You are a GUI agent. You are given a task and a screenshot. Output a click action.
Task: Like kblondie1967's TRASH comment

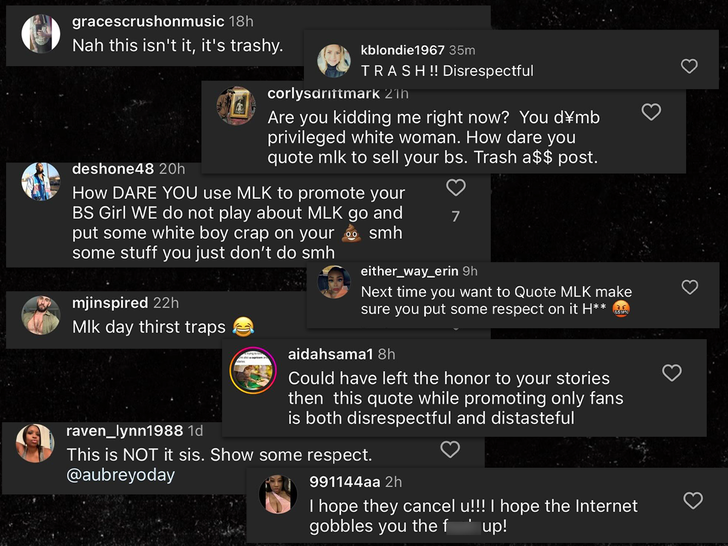689,66
